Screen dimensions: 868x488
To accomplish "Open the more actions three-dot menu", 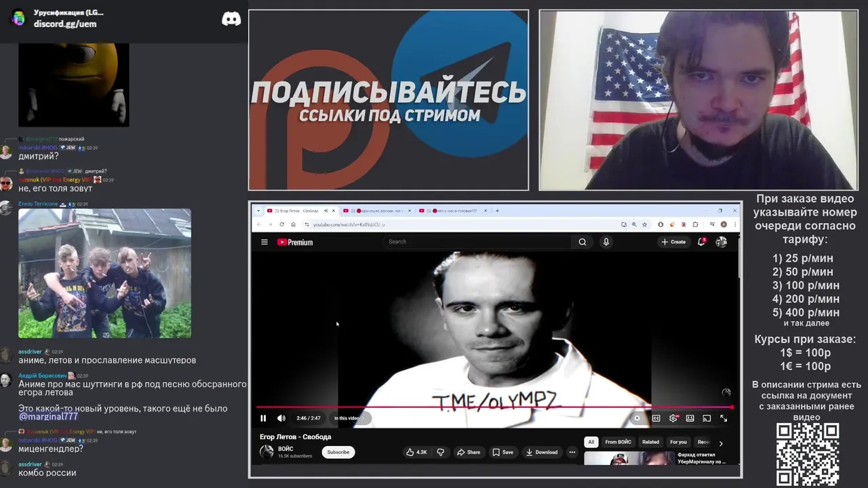I will tap(572, 452).
